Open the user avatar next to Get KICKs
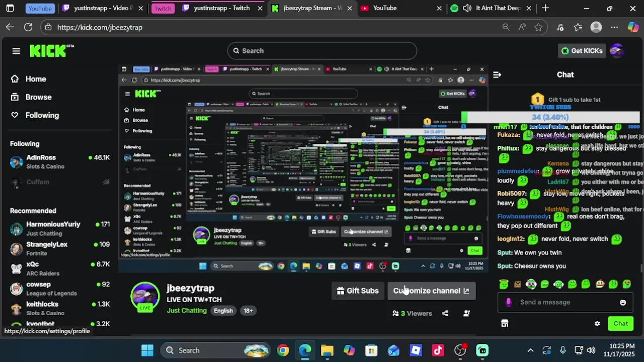 [617, 51]
